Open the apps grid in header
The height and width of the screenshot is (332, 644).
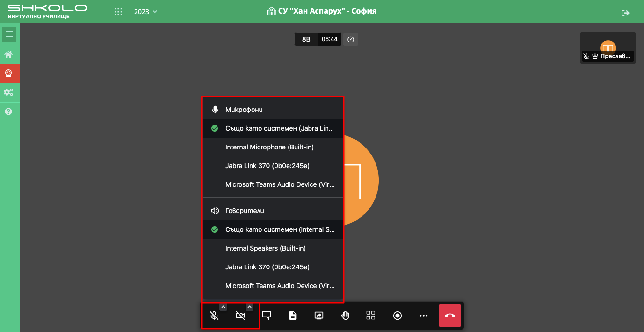(118, 12)
